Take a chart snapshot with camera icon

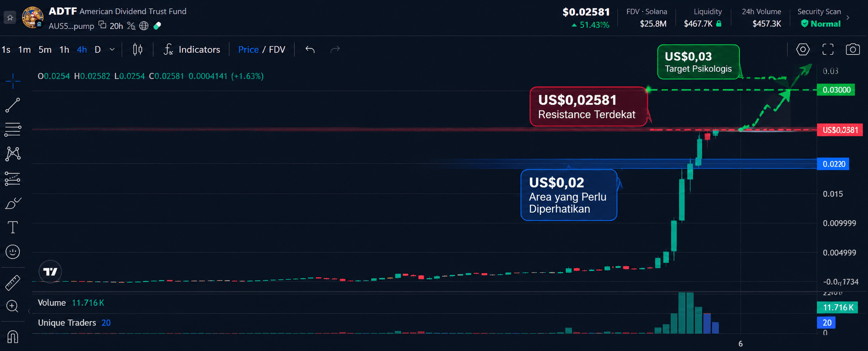tap(853, 49)
